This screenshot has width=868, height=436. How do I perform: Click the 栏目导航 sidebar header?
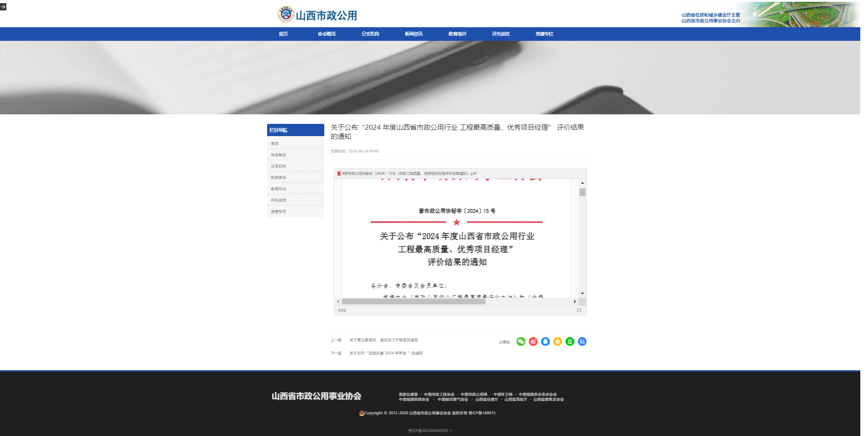[x=296, y=130]
